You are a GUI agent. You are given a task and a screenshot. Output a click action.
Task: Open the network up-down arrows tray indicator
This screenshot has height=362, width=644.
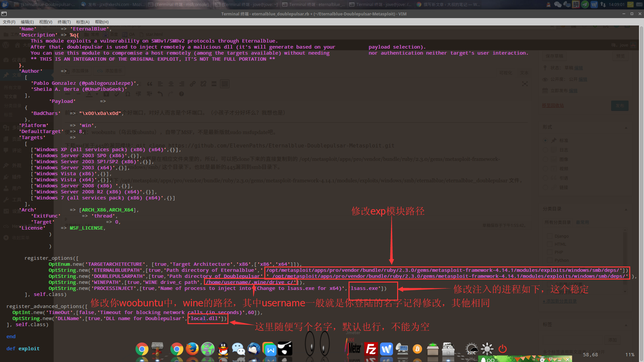coord(603,4)
